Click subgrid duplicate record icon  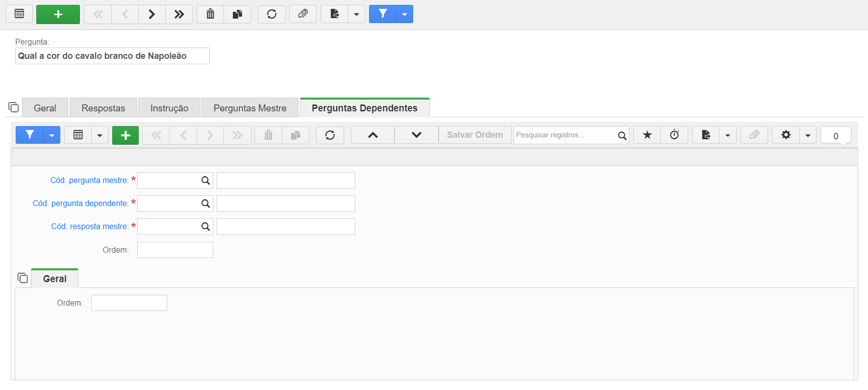click(296, 135)
